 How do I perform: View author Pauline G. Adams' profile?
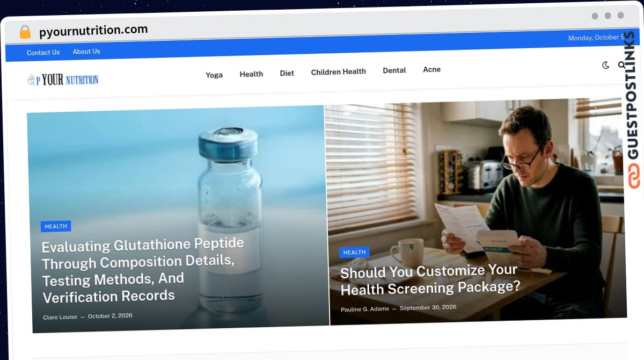point(365,309)
